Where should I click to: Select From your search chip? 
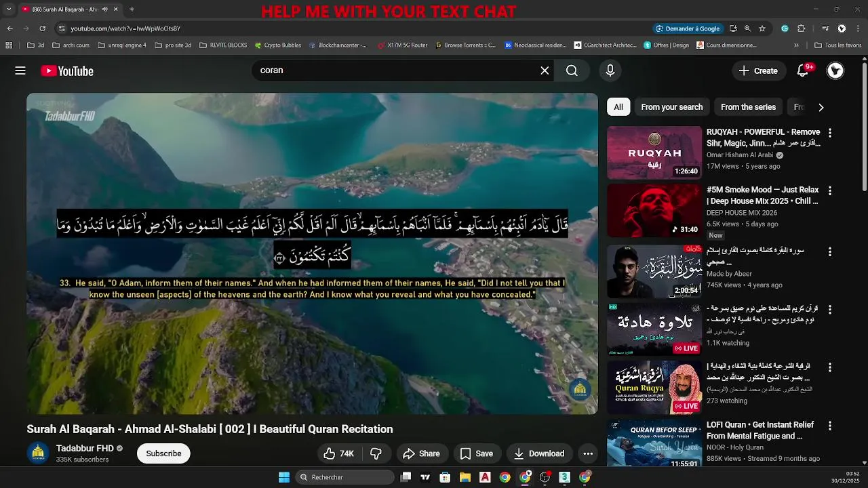click(671, 107)
